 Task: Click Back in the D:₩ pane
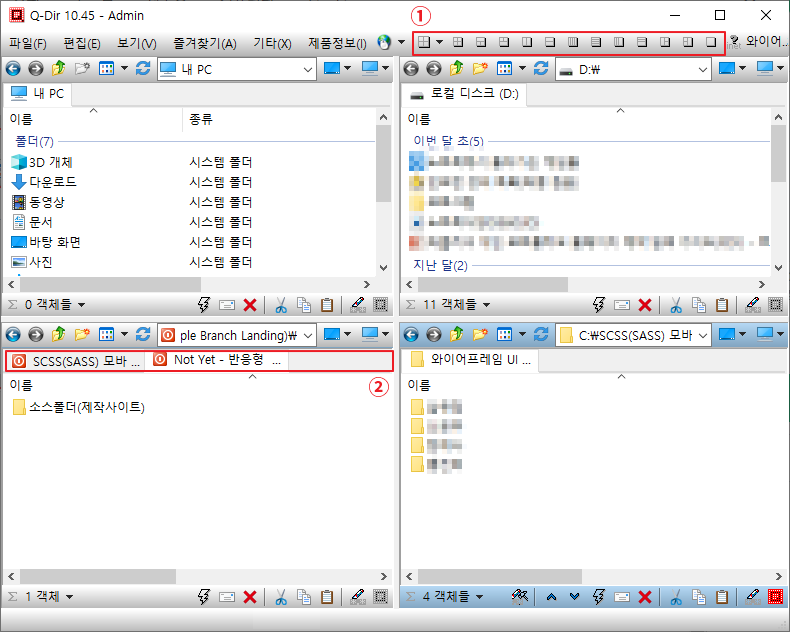pos(411,68)
